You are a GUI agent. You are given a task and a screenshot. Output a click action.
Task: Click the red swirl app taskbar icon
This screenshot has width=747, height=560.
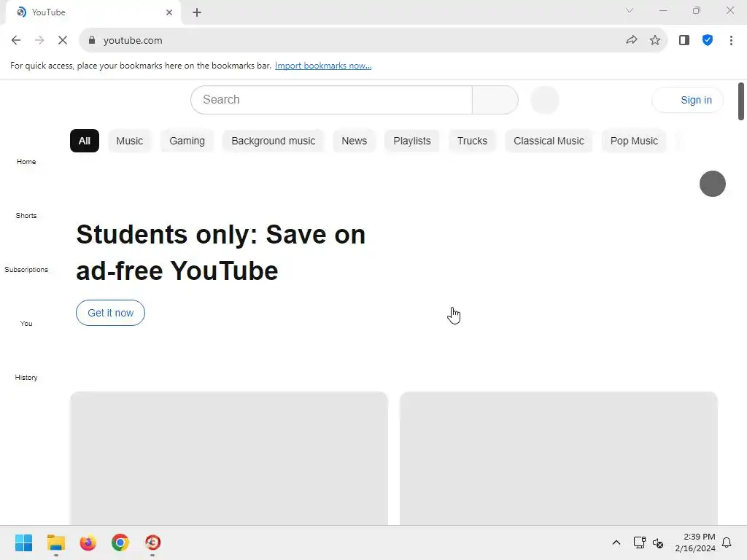point(152,542)
